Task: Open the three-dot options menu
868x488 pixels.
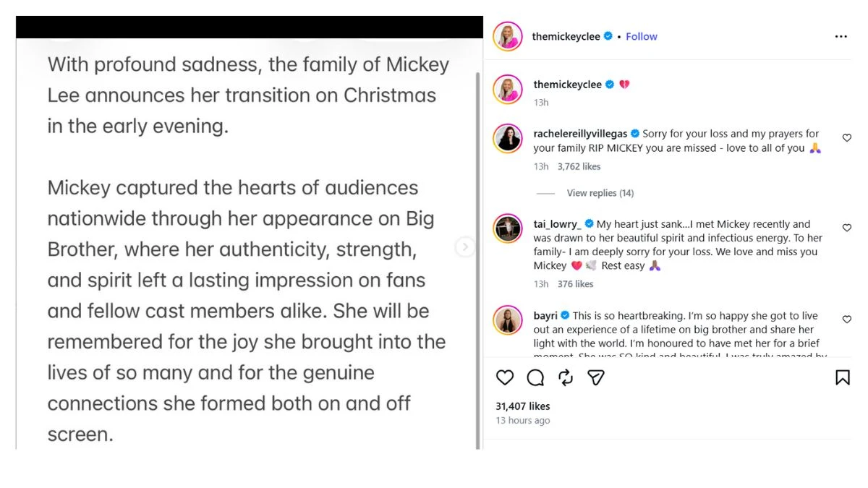Action: (841, 36)
